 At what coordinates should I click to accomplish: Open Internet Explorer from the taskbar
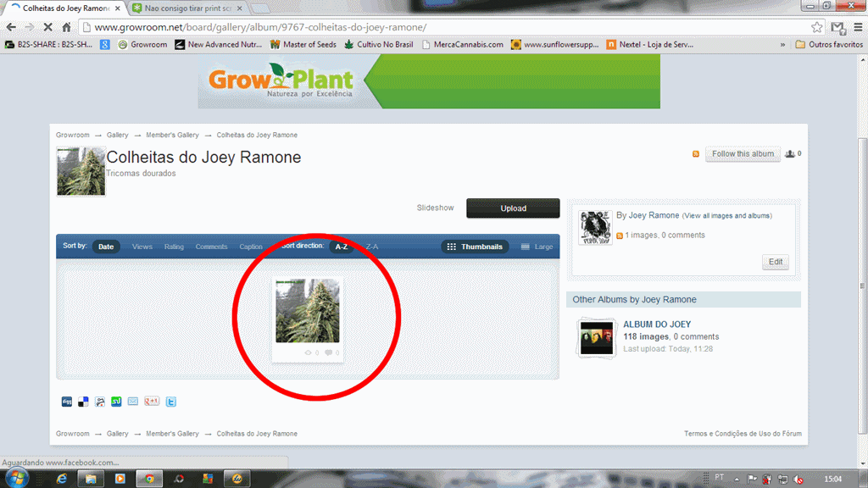pos(61,479)
